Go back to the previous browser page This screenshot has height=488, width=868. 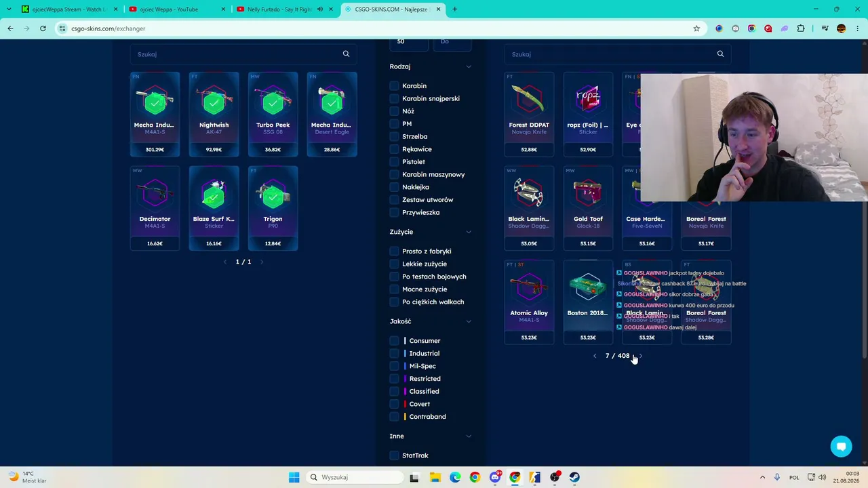coord(10,28)
